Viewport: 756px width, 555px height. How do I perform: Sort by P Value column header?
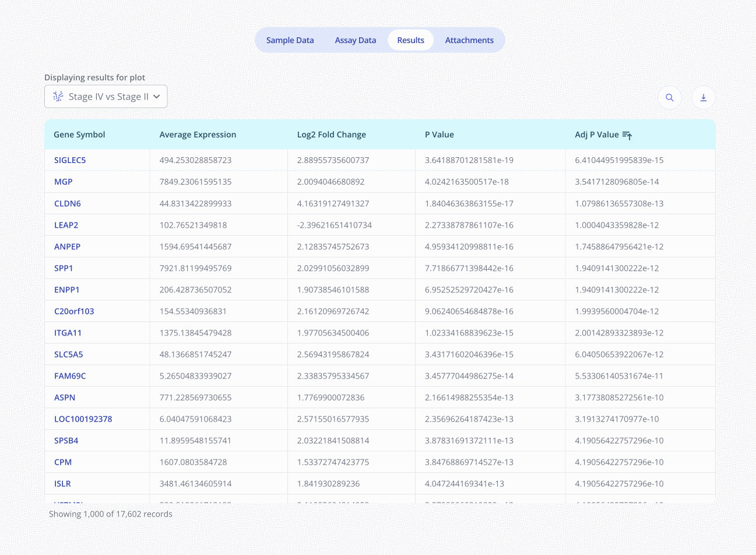[x=439, y=135]
